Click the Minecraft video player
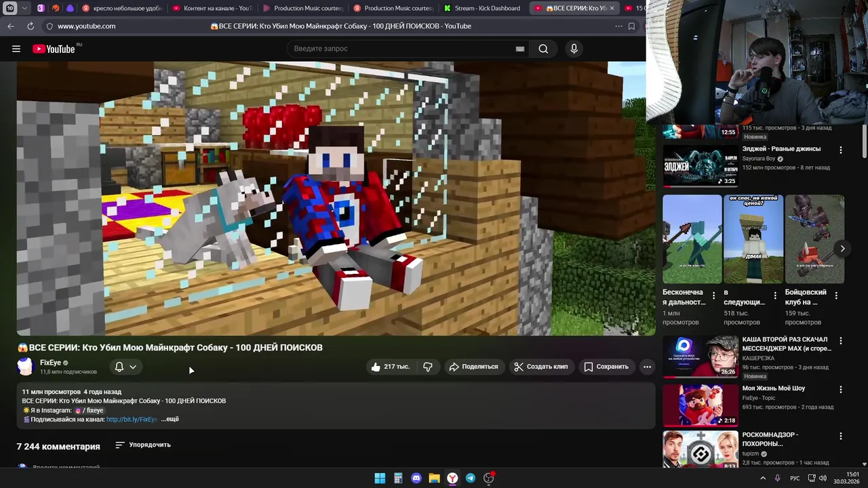The width and height of the screenshot is (868, 488). 336,199
